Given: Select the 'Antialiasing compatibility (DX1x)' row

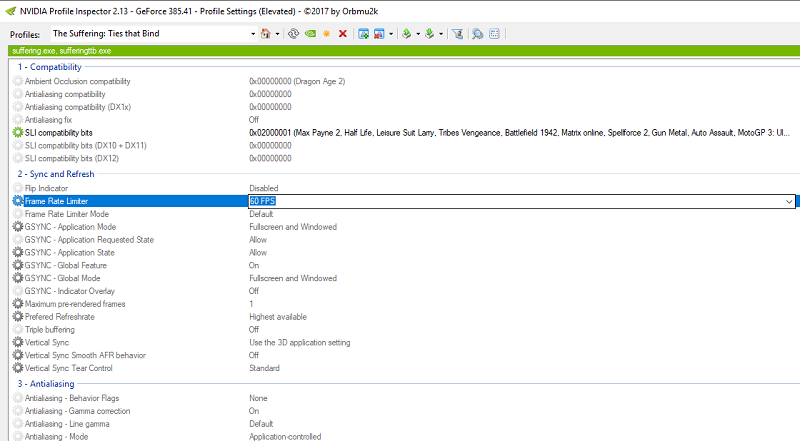Looking at the screenshot, I should (x=78, y=107).
